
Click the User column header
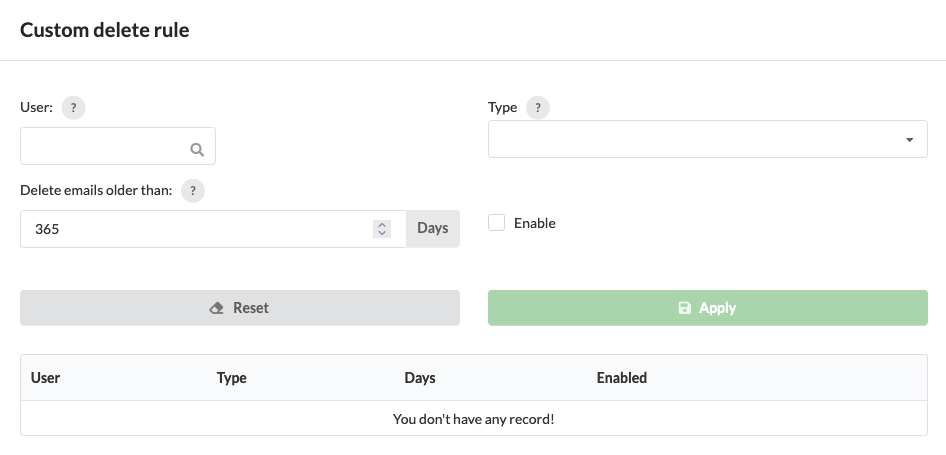(x=45, y=378)
